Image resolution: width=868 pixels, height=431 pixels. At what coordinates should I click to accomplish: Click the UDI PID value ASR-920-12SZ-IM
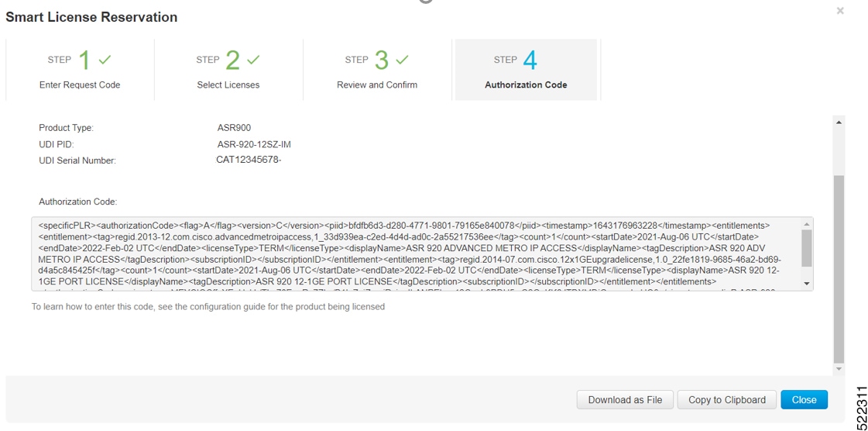pos(254,145)
